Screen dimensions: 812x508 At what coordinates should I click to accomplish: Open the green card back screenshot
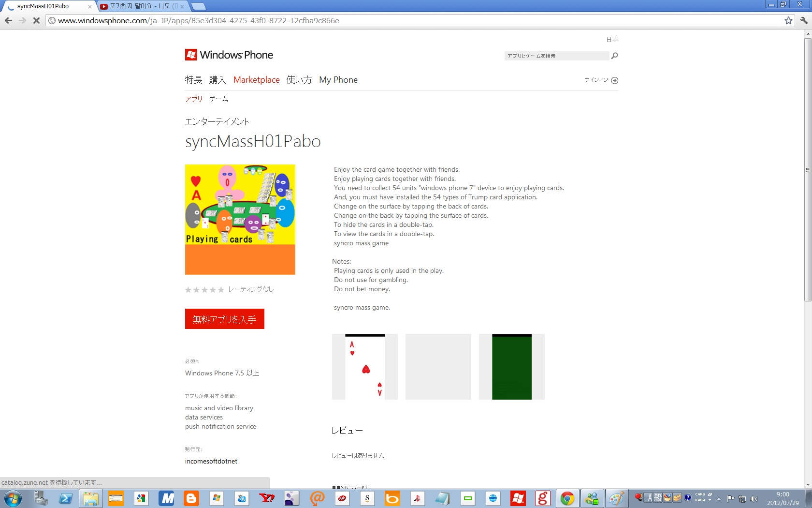pyautogui.click(x=512, y=367)
